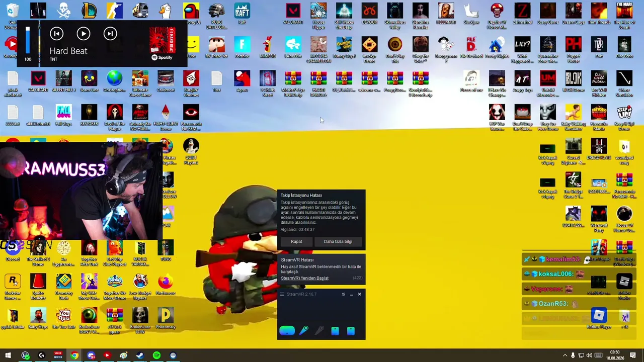The height and width of the screenshot is (362, 644).
Task: Skip to next track in media overlay
Action: click(x=110, y=34)
